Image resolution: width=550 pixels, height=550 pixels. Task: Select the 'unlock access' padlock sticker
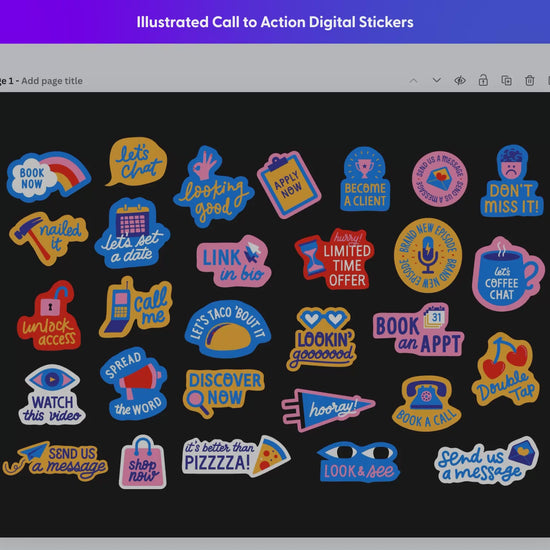[x=48, y=316]
